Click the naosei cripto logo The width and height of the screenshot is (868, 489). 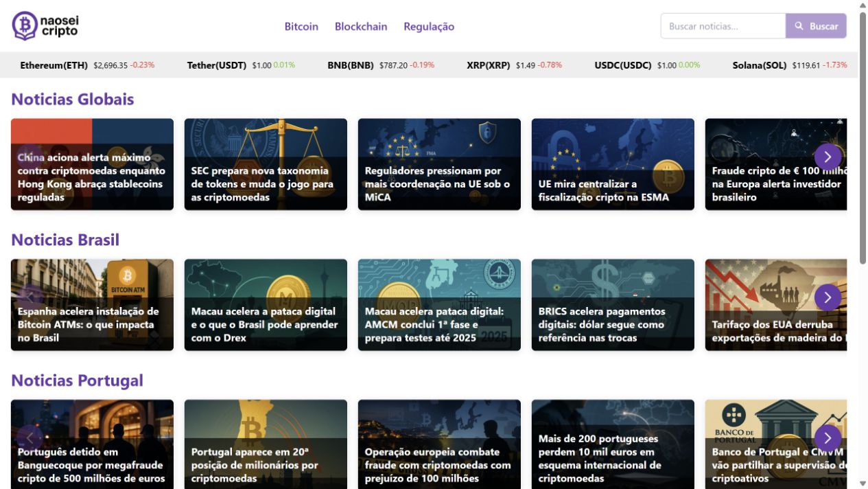click(45, 26)
